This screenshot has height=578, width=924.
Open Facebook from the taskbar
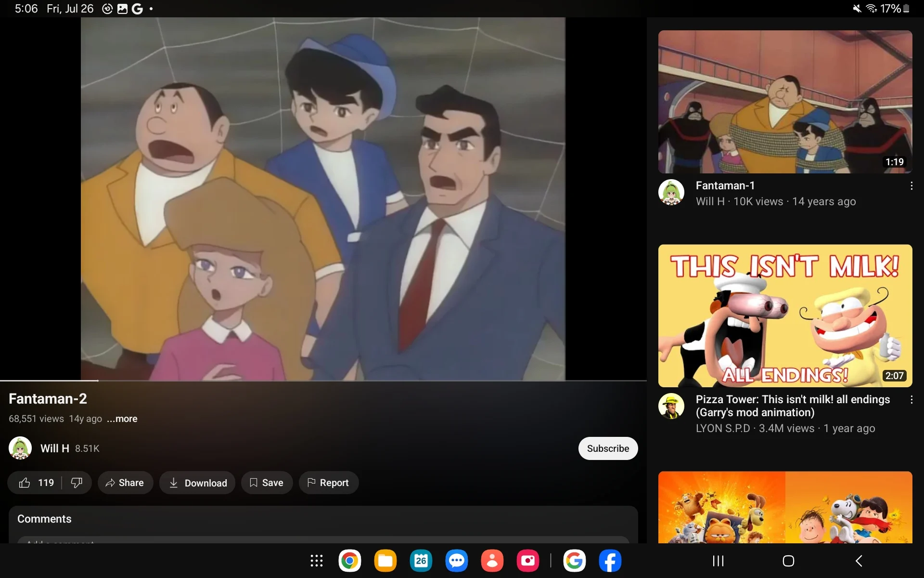[x=610, y=561]
